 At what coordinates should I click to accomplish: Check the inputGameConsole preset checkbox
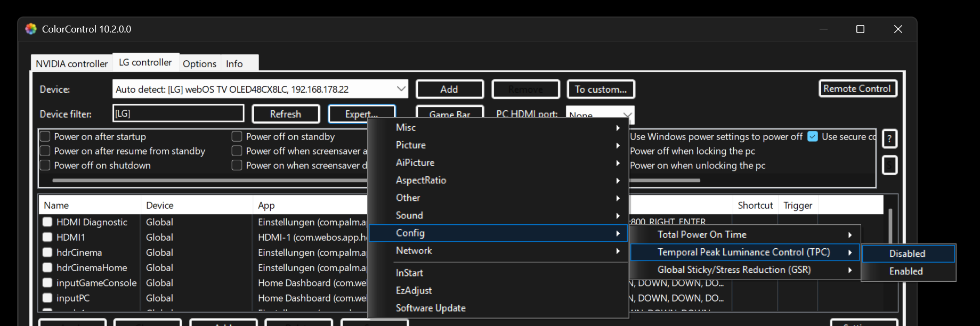(x=47, y=282)
